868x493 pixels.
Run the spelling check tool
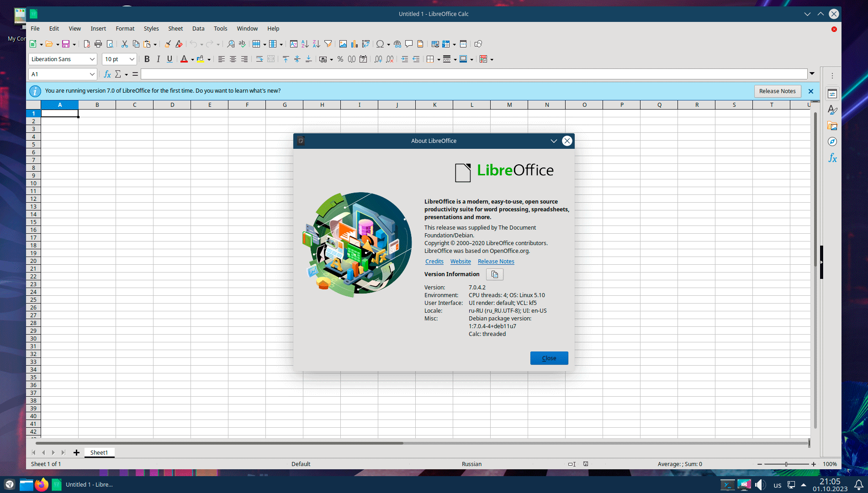242,44
